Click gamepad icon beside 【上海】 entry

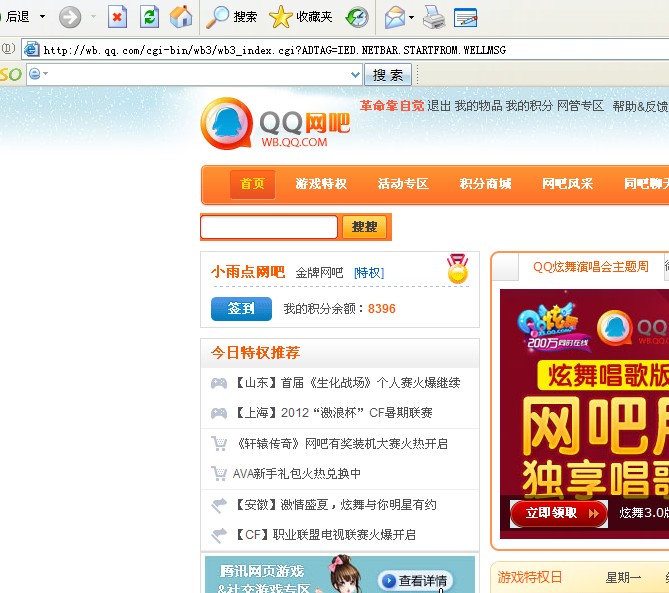tap(219, 413)
